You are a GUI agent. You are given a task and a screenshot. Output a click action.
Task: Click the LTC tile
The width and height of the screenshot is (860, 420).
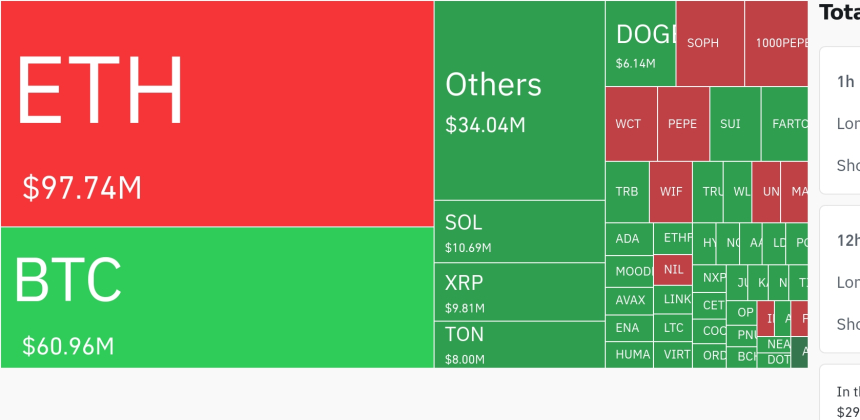click(x=673, y=328)
